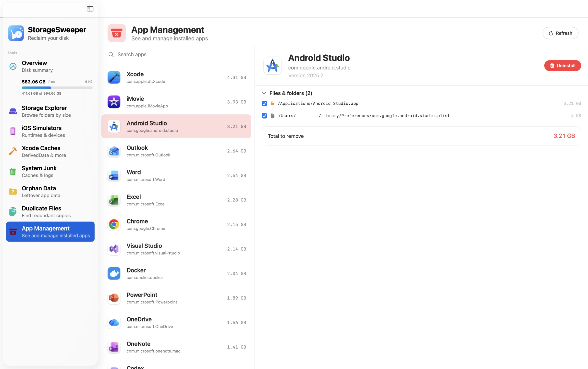Click the Duplicate Files documents icon

13,212
